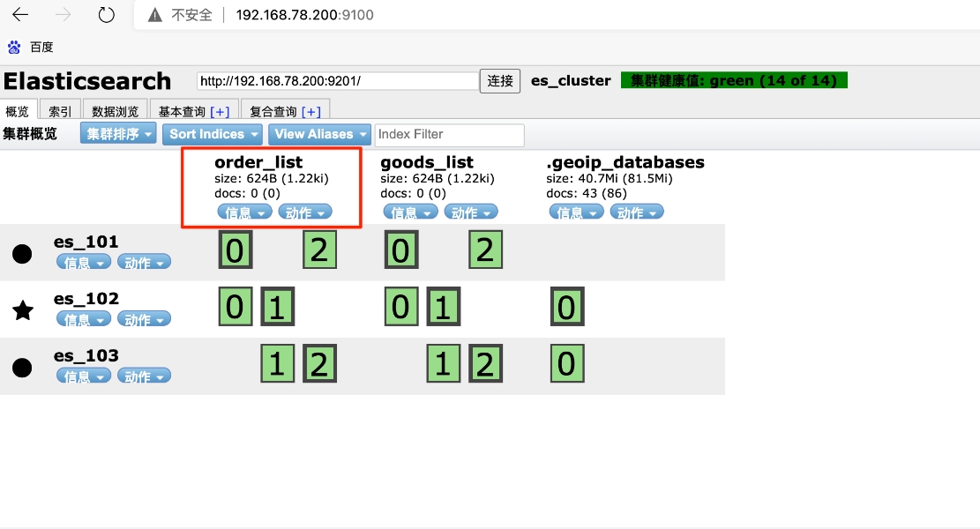Open the View Aliases dropdown
This screenshot has height=529, width=980.
(318, 134)
